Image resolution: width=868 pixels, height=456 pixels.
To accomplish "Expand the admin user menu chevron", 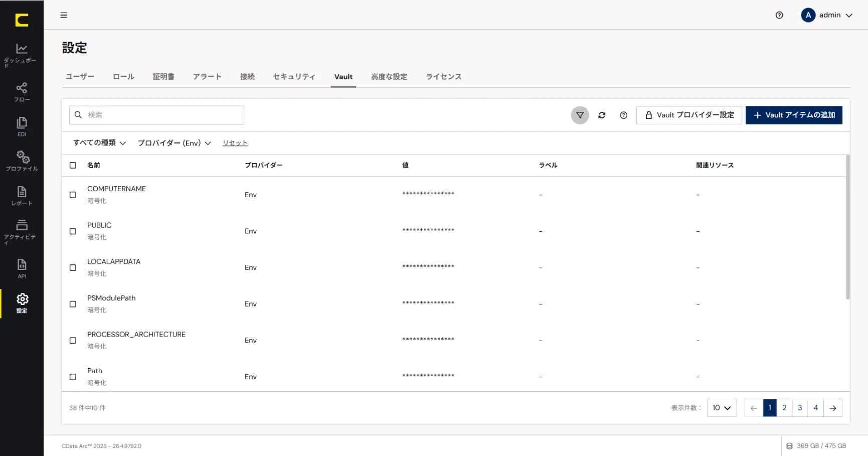I will (x=849, y=16).
